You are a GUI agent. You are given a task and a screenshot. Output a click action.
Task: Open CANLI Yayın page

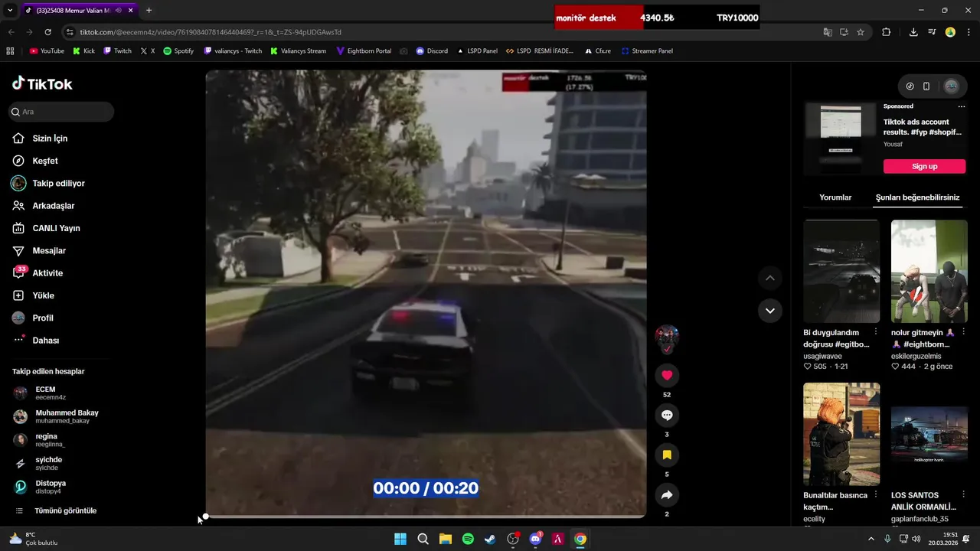[x=57, y=228]
